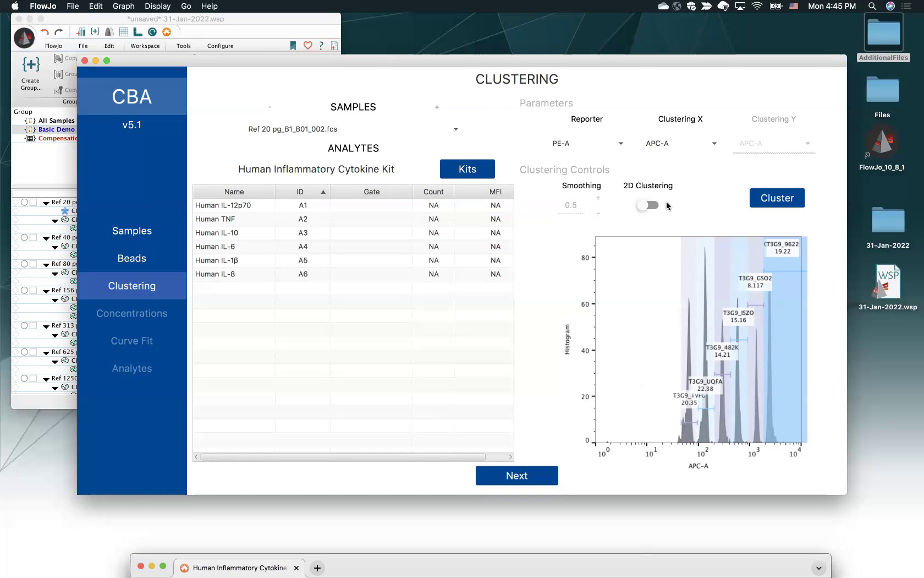Open the layout editor L-shaped icon

[138, 32]
